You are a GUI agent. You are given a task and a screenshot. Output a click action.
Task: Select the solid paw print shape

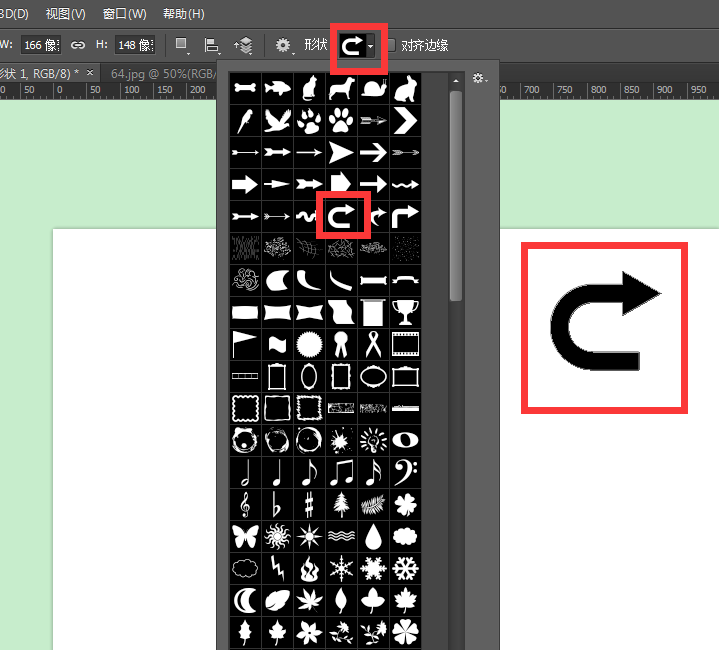point(341,120)
